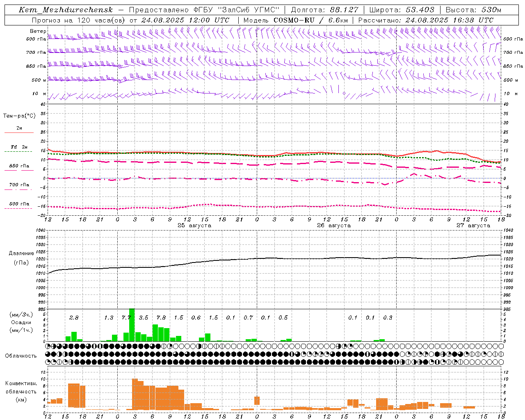This screenshot has height=420, width=525.
Task: Click the Прогноз на 120 часа(ов) text
Action: click(x=79, y=20)
